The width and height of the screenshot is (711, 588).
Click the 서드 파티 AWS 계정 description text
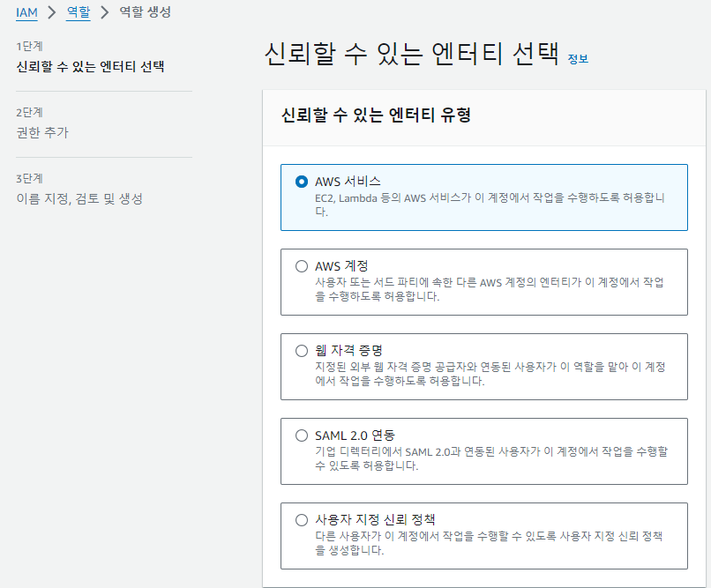pos(490,289)
